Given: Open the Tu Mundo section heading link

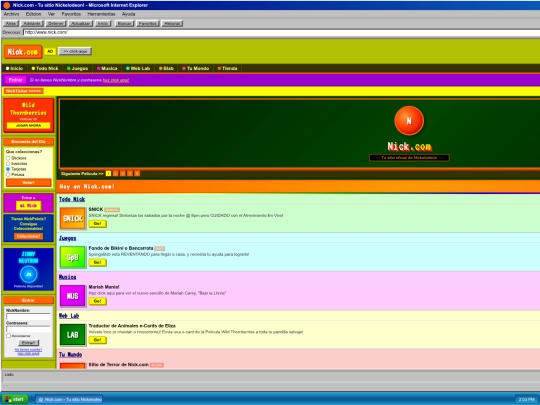Looking at the screenshot, I should click(x=70, y=355).
